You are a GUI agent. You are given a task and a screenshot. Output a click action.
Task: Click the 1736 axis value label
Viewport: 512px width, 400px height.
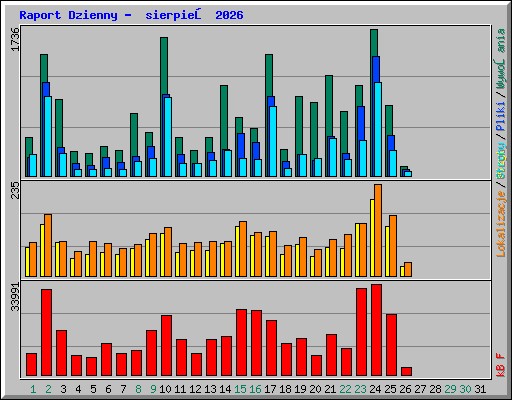(x=15, y=39)
